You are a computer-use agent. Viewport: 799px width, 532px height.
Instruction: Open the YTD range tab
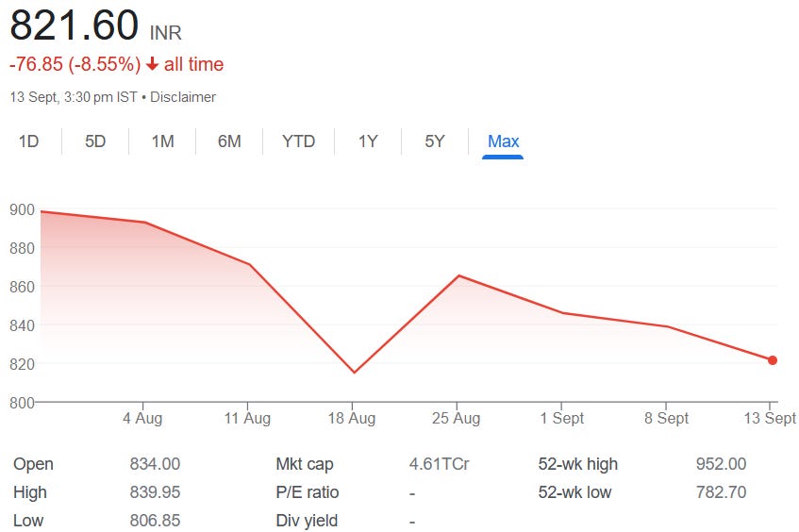[299, 141]
